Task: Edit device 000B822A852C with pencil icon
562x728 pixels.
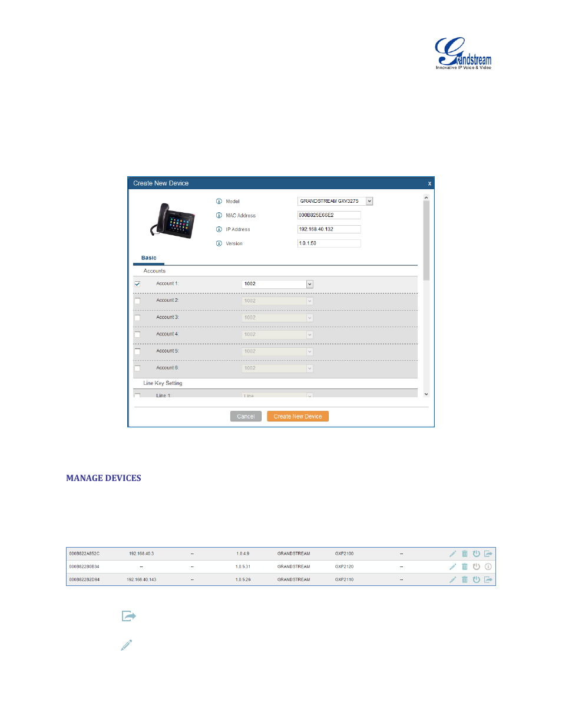Action: click(x=452, y=554)
